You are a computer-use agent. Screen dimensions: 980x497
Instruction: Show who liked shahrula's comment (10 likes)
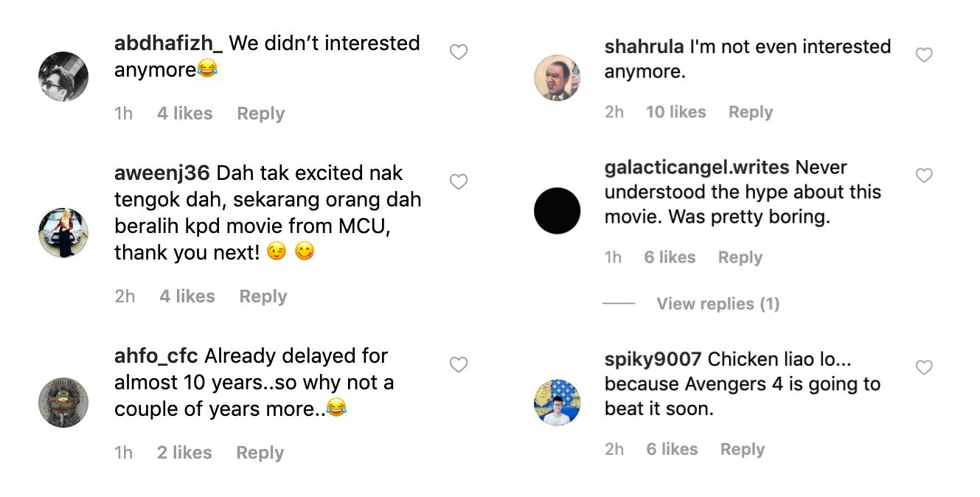675,112
